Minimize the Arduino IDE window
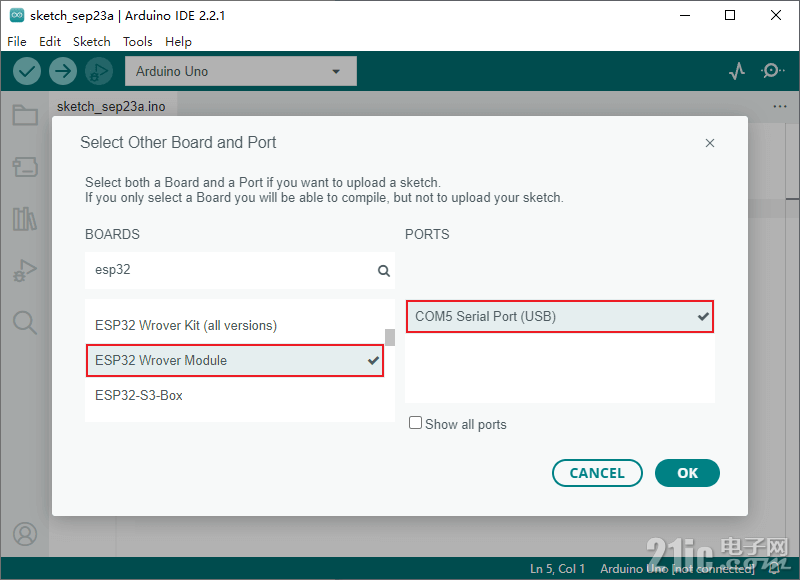The height and width of the screenshot is (580, 800). [x=685, y=15]
